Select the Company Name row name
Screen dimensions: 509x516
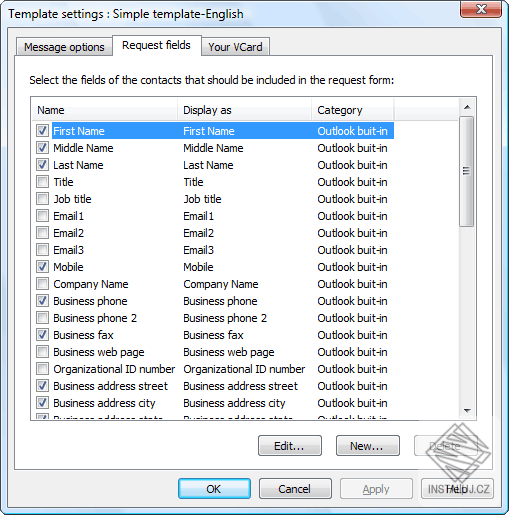[x=91, y=284]
